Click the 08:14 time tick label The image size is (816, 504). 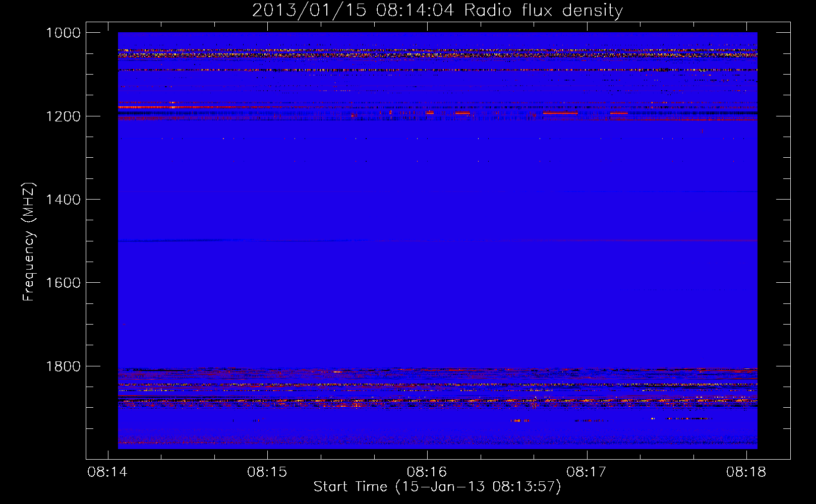click(x=107, y=472)
